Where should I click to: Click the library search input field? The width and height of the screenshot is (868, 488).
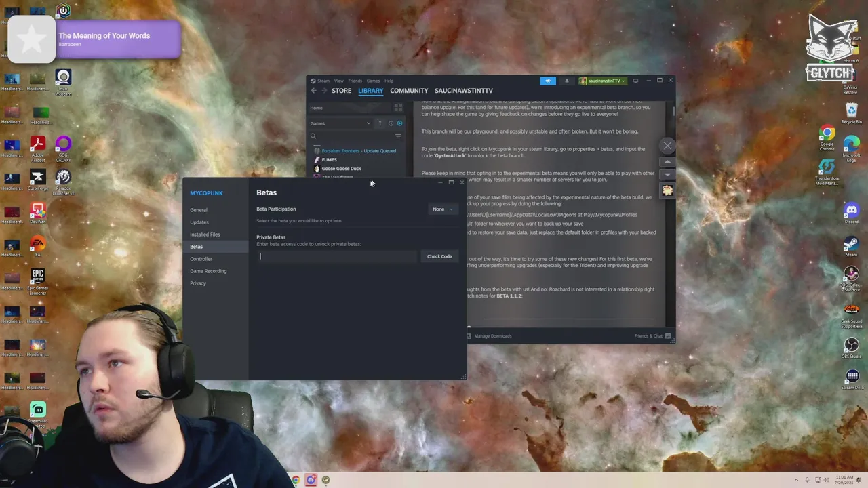coord(354,136)
